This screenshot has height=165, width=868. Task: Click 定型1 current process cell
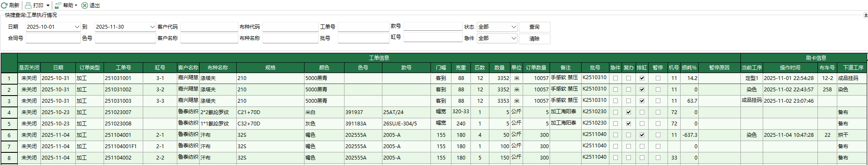[752, 78]
